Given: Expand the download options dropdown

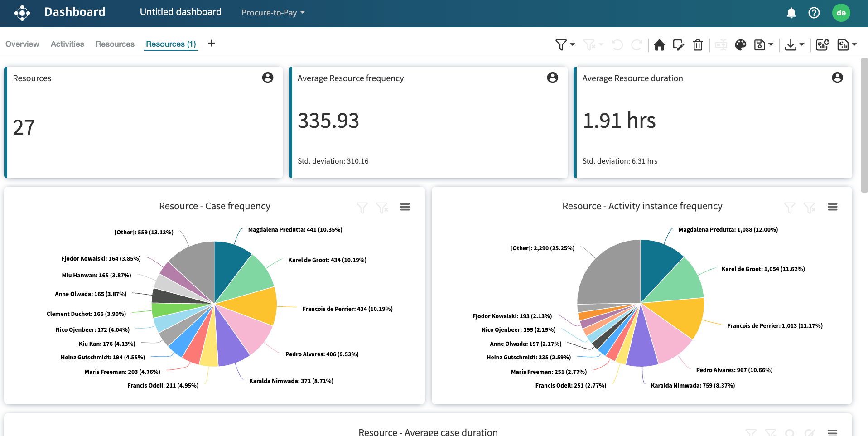Looking at the screenshot, I should point(801,44).
